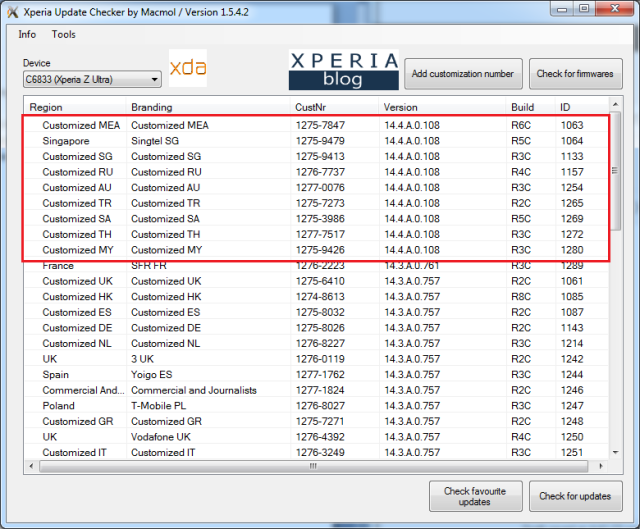Click Check for firmwares button
Image resolution: width=640 pixels, height=529 pixels.
coord(576,74)
